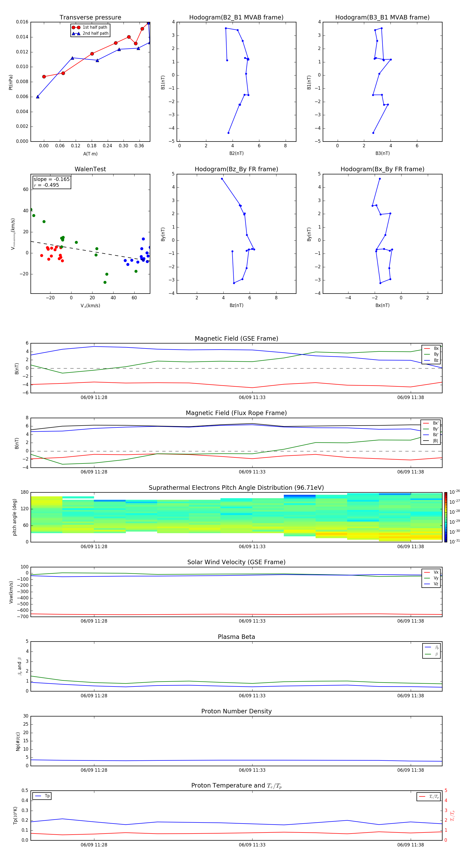Click the Plasma Beta legend box
The height and width of the screenshot is (868, 473).
point(431,651)
